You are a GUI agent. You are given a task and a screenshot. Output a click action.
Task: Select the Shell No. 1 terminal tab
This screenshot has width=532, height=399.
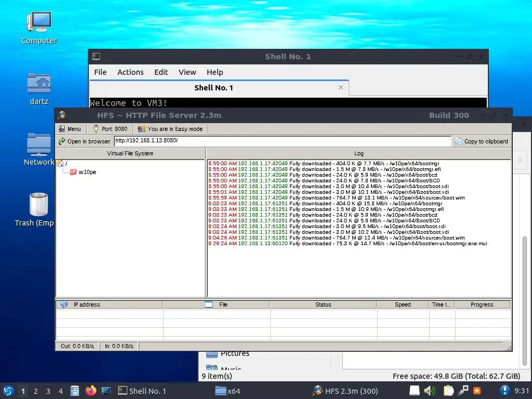(219, 88)
